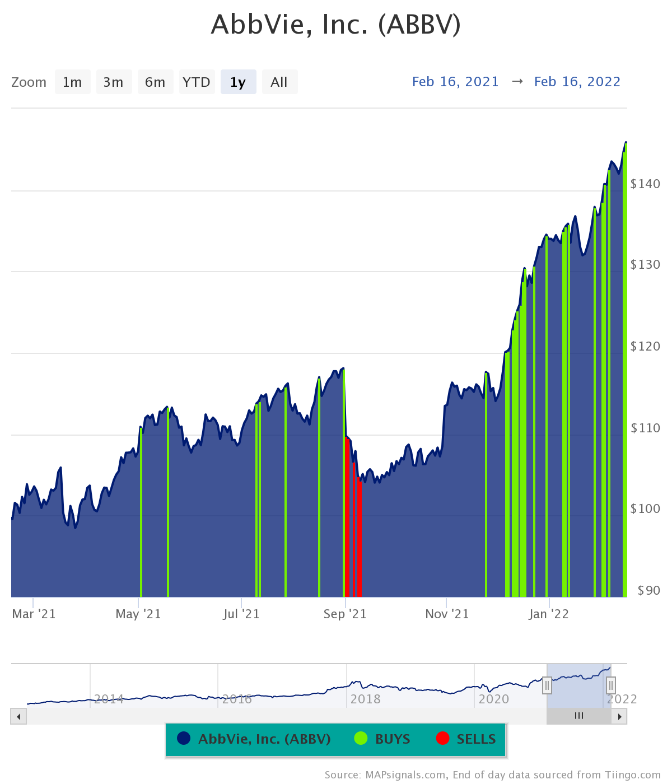This screenshot has height=784, width=672.
Task: Click the Sep '21 axis label
Action: (x=345, y=614)
